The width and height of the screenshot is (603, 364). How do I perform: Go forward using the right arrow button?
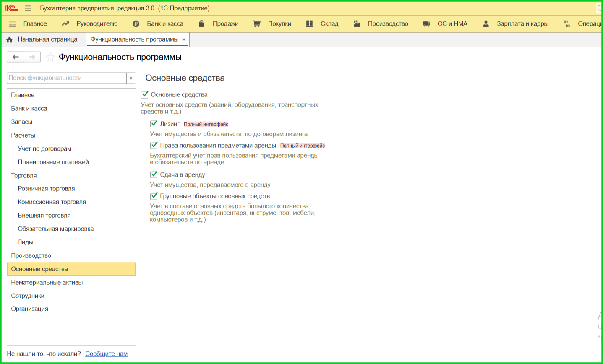coord(32,57)
